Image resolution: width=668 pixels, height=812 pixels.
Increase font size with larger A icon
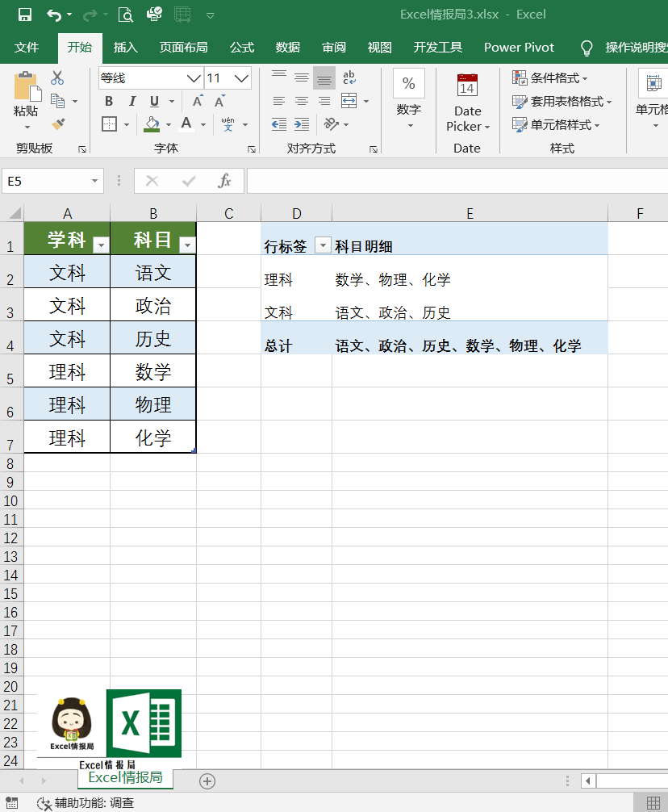[x=198, y=101]
